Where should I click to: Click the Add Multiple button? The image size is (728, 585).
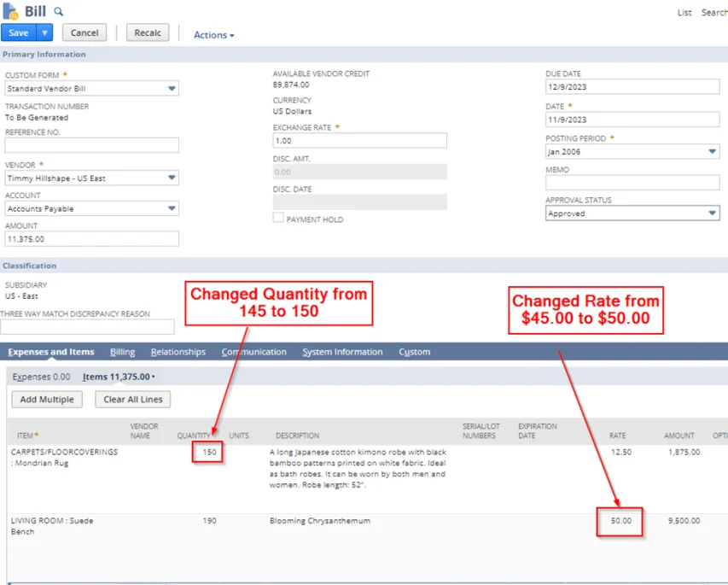pyautogui.click(x=47, y=399)
